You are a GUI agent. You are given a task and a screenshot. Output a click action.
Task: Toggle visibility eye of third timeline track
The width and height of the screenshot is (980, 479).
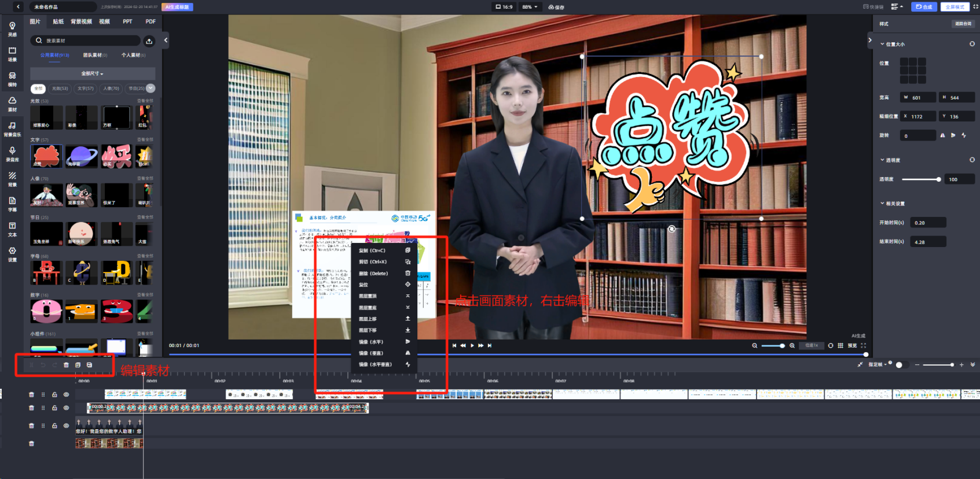[x=66, y=426]
